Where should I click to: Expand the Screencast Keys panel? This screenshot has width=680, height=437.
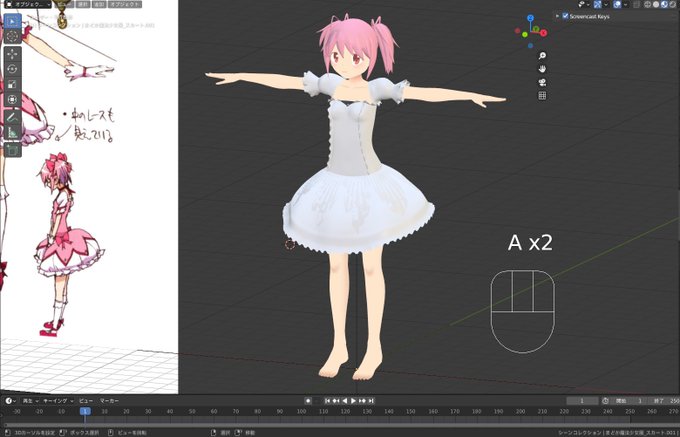click(558, 16)
